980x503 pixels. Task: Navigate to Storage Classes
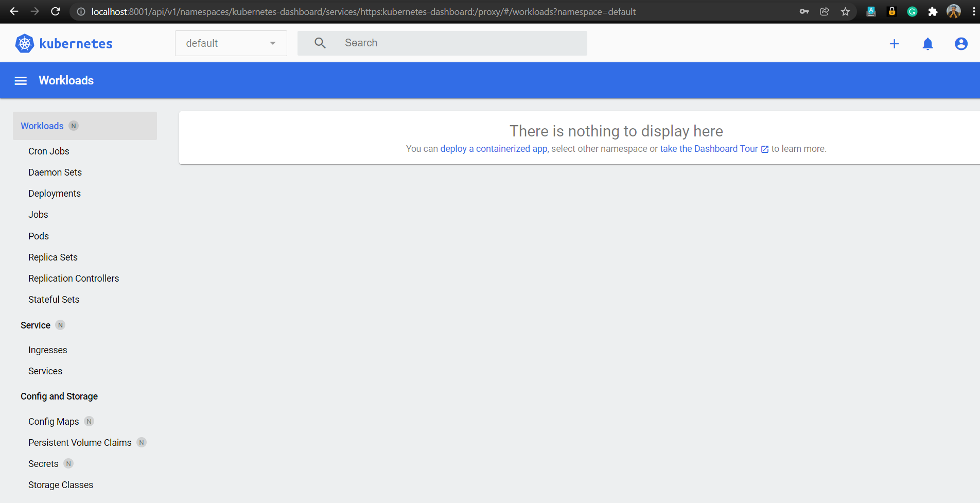pyautogui.click(x=61, y=485)
